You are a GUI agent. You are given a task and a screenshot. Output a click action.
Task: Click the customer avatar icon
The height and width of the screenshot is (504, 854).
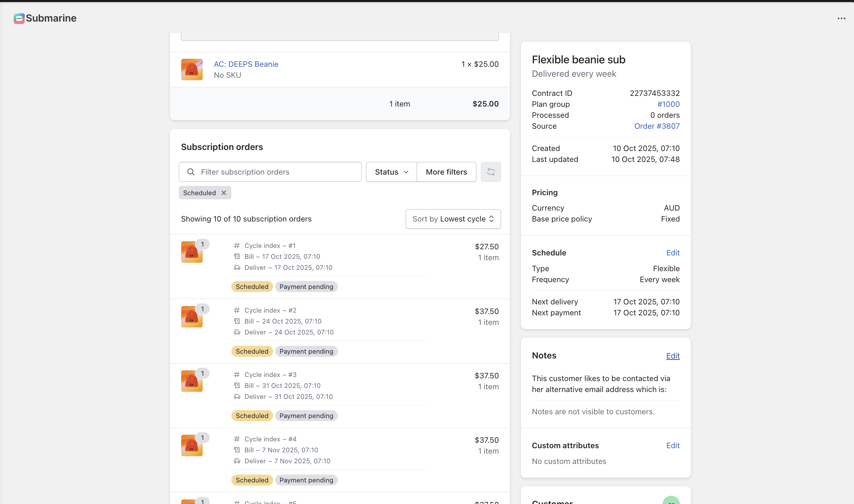[x=671, y=501]
